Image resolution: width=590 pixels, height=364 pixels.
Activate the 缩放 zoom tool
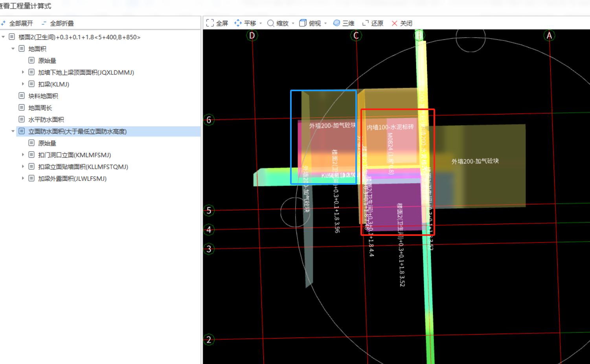coord(278,23)
